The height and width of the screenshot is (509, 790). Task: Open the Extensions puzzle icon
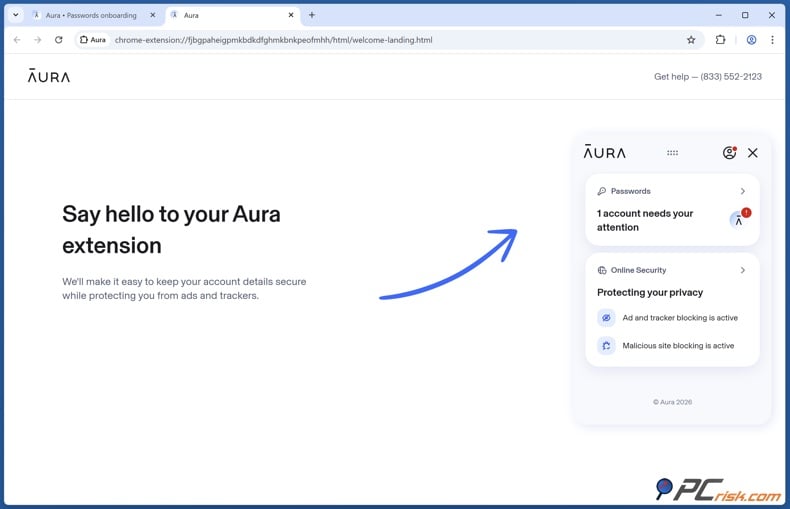pyautogui.click(x=720, y=40)
